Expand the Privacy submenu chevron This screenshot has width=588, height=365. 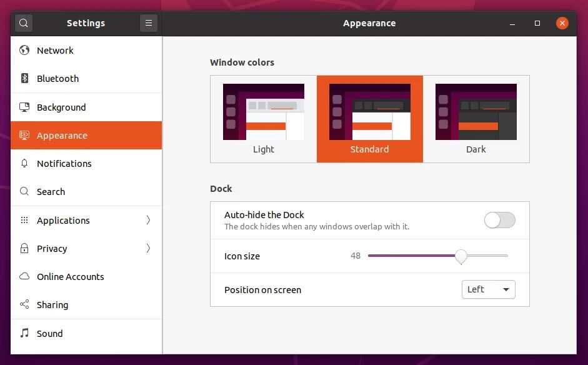(149, 248)
